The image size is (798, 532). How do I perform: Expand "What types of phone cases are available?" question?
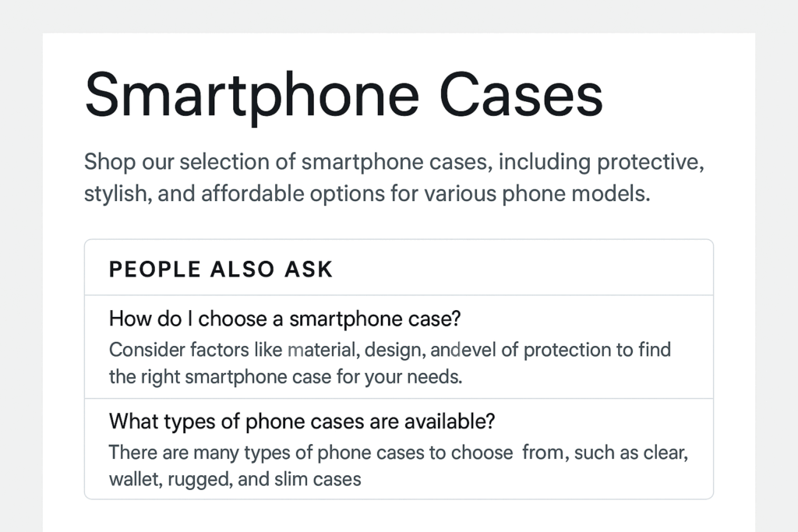(x=302, y=421)
